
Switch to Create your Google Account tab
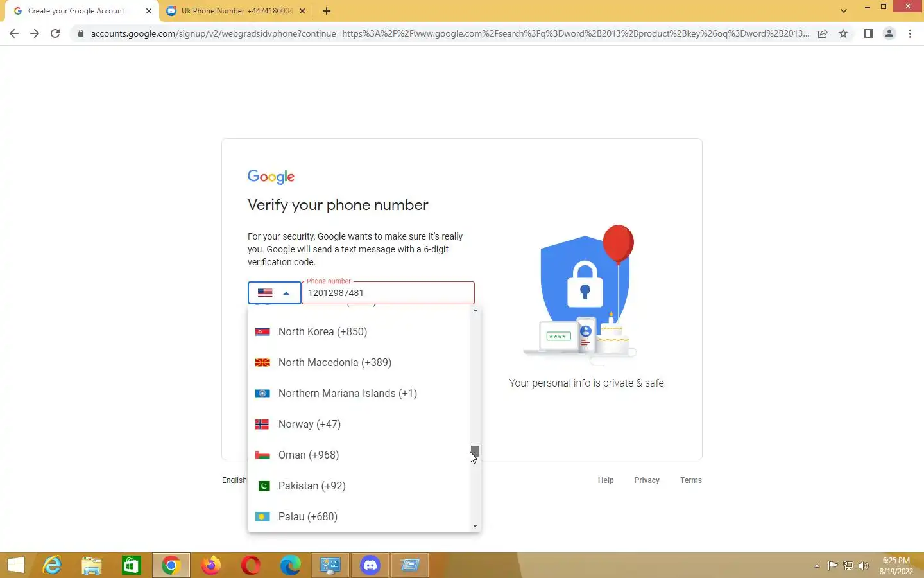point(77,11)
